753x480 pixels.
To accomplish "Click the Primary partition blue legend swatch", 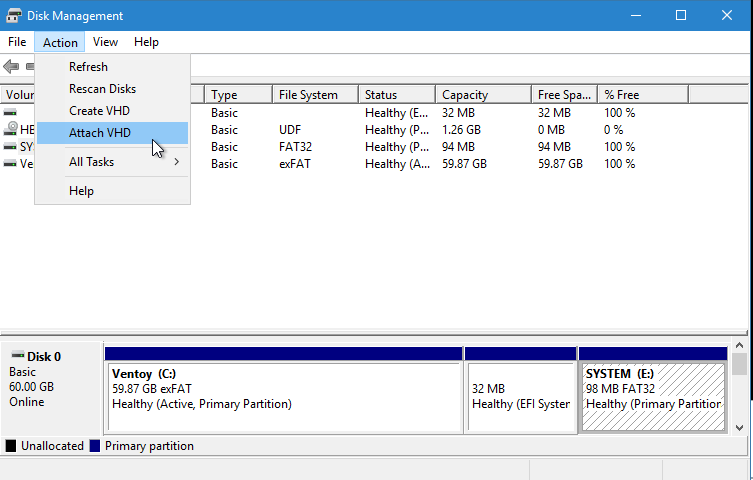I will (95, 446).
